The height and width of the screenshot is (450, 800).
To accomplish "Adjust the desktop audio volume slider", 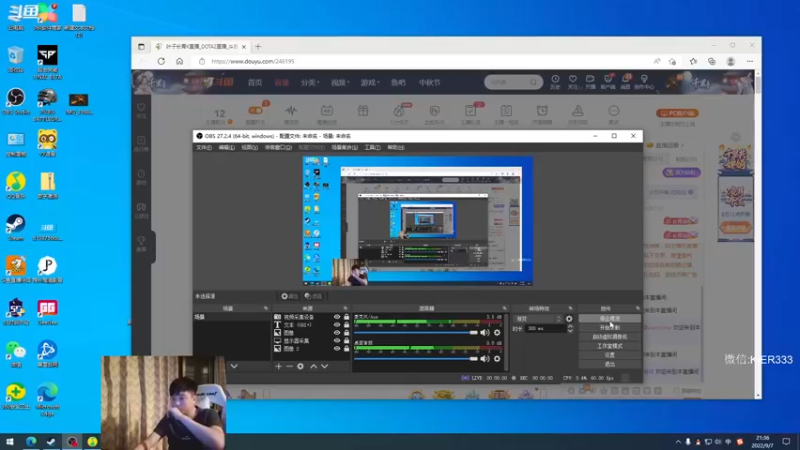I will [x=416, y=359].
